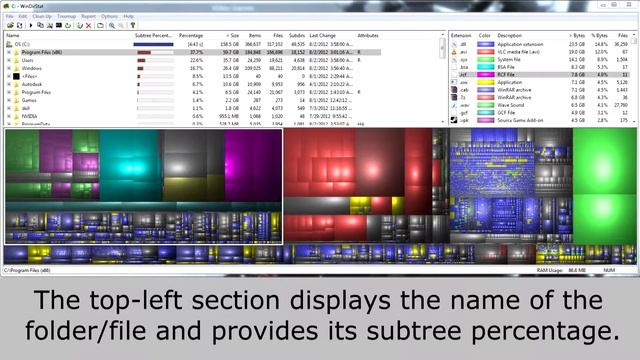Sort by the Extension column header
640x360 pixels.
pyautogui.click(x=461, y=36)
